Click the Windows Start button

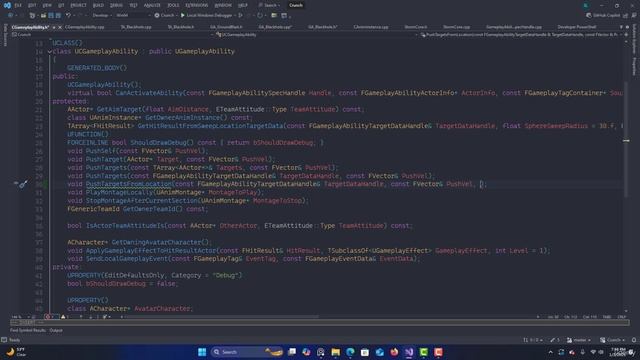(x=202, y=352)
